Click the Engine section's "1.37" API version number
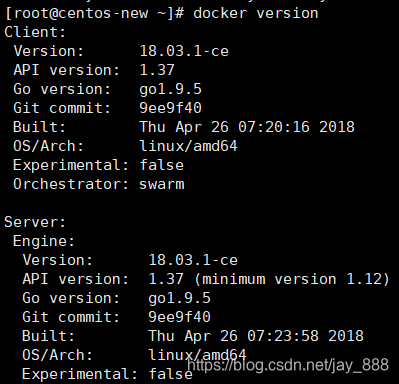The image size is (399, 384). tap(166, 279)
